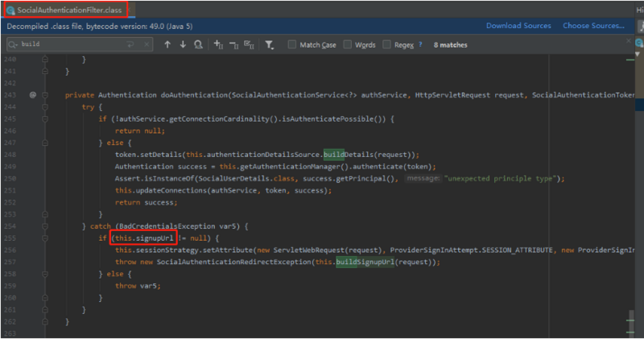Click the Choose Sources link
644x339 pixels.
[593, 26]
